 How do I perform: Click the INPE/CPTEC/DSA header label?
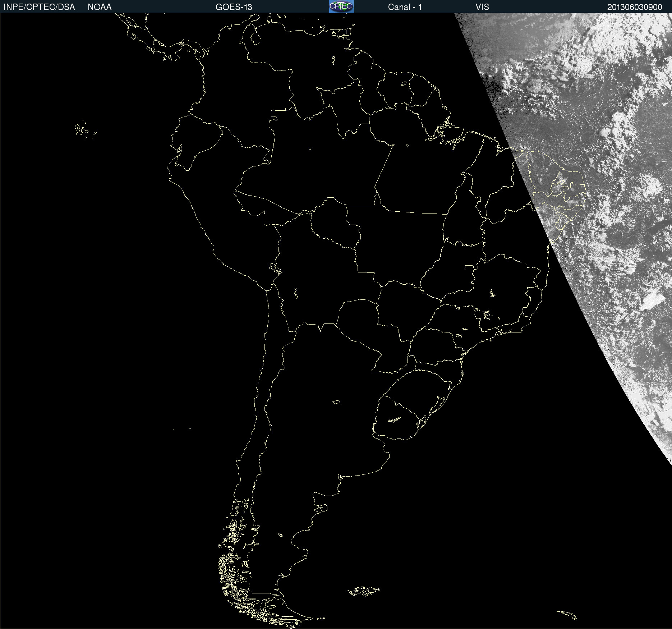tap(39, 7)
